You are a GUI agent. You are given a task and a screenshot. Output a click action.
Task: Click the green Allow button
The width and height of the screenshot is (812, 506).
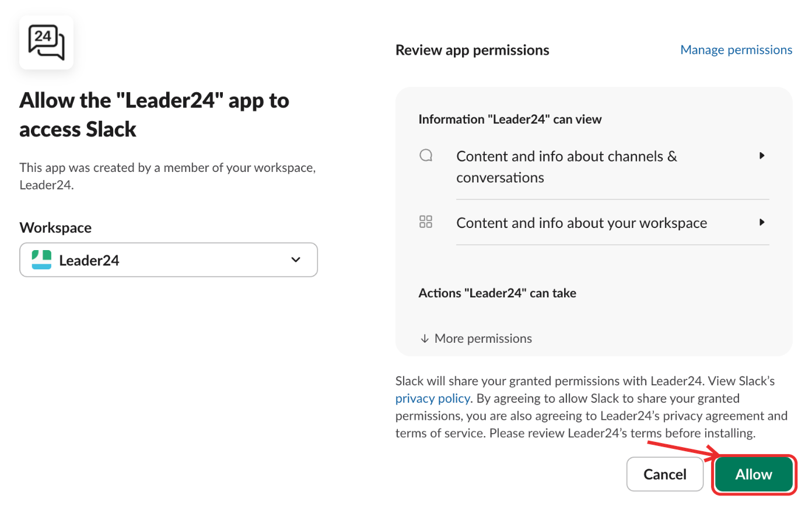pyautogui.click(x=754, y=475)
